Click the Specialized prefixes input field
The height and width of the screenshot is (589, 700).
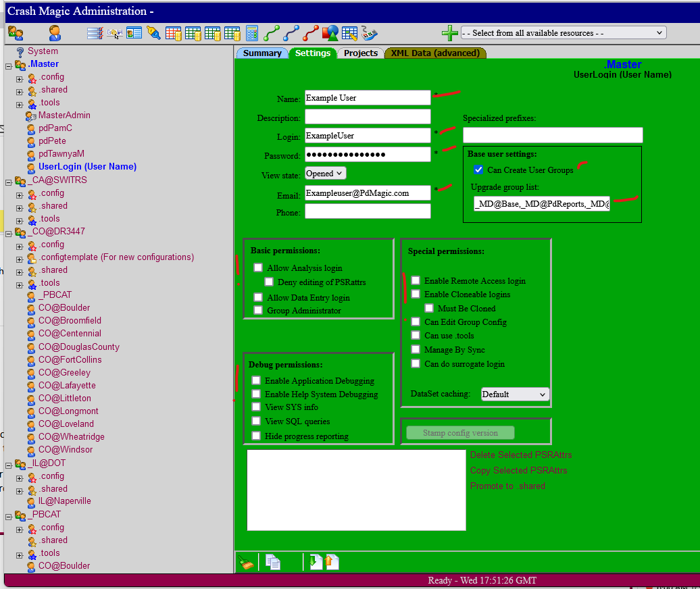click(553, 135)
